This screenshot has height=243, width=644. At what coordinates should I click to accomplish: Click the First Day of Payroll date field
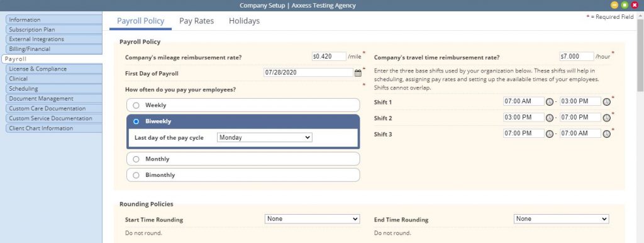point(308,72)
